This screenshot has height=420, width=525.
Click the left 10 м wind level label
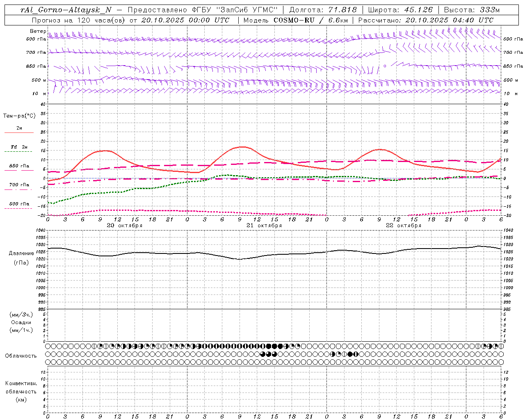point(39,94)
